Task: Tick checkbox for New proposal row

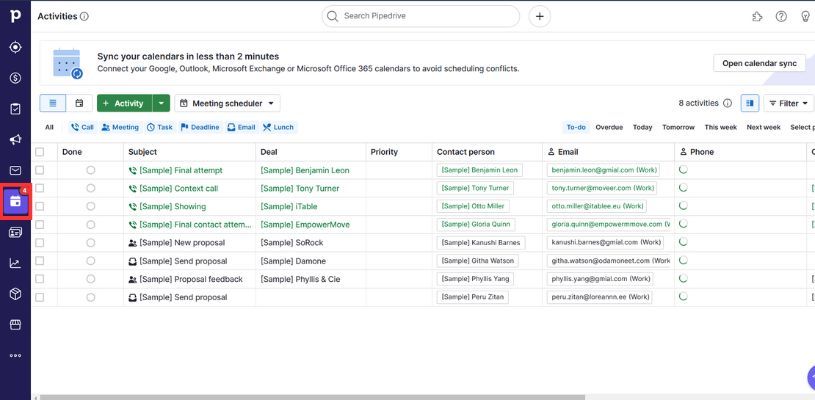Action: (x=40, y=243)
